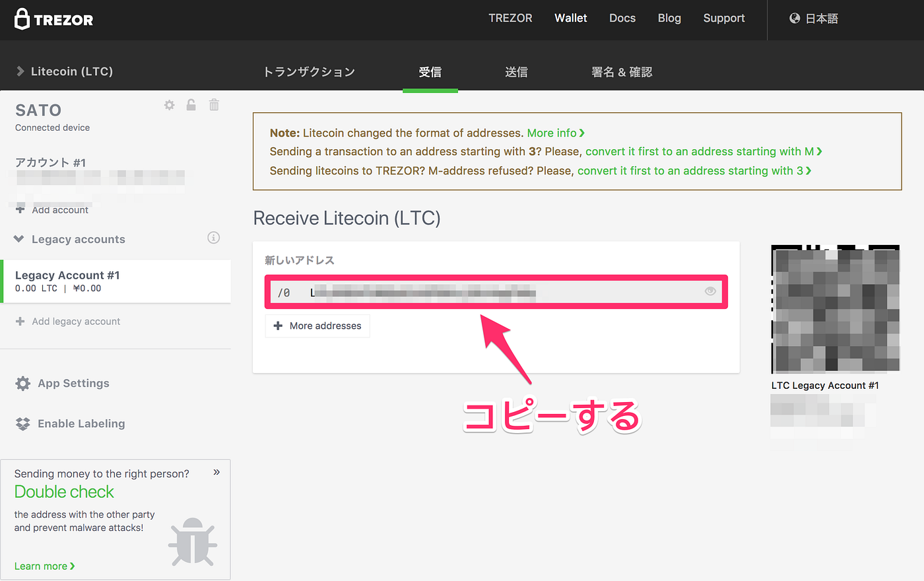The image size is (924, 581).
Task: Click Enable Labeling
Action: 71,424
